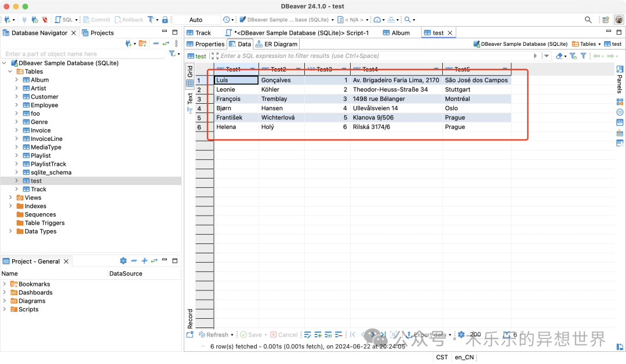This screenshot has width=626, height=364.
Task: Switch to the Track editor tab
Action: tap(199, 32)
